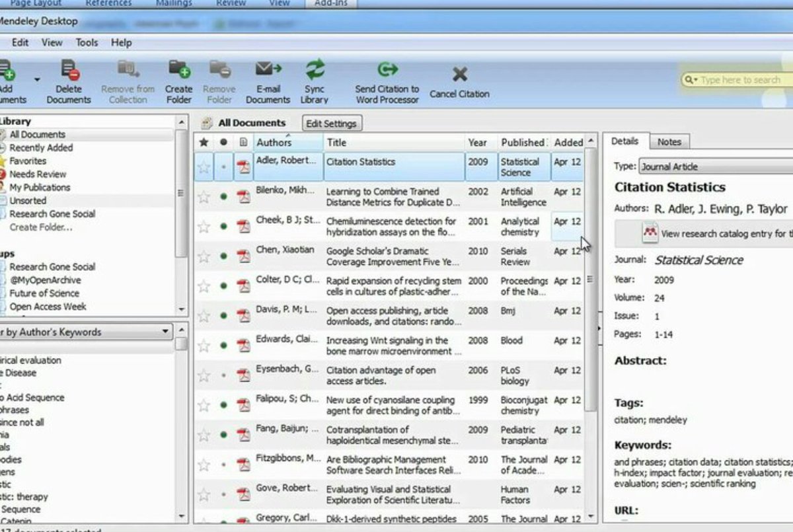Toggle favorite star for Fang, Baijun row
Image resolution: width=793 pixels, height=532 pixels.
pos(204,434)
